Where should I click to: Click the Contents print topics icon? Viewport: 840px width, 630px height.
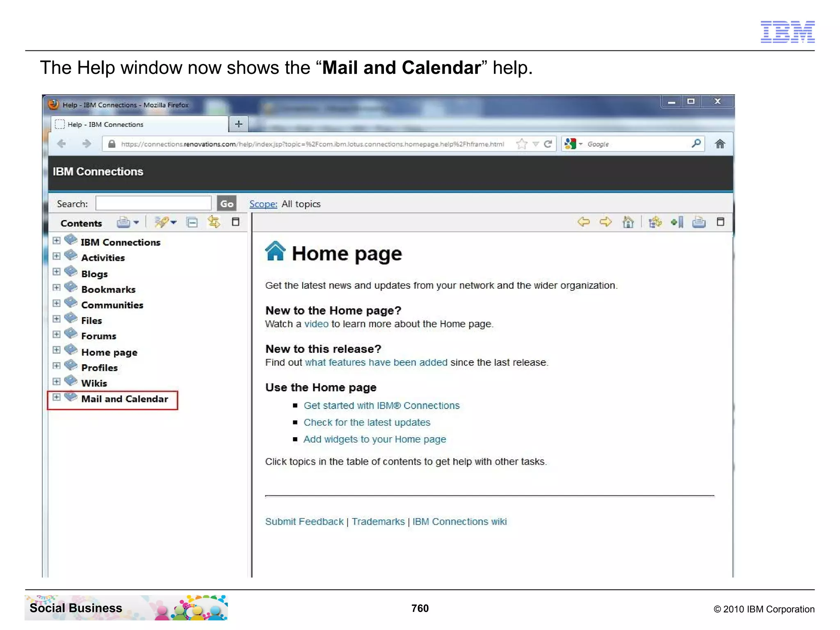point(123,222)
